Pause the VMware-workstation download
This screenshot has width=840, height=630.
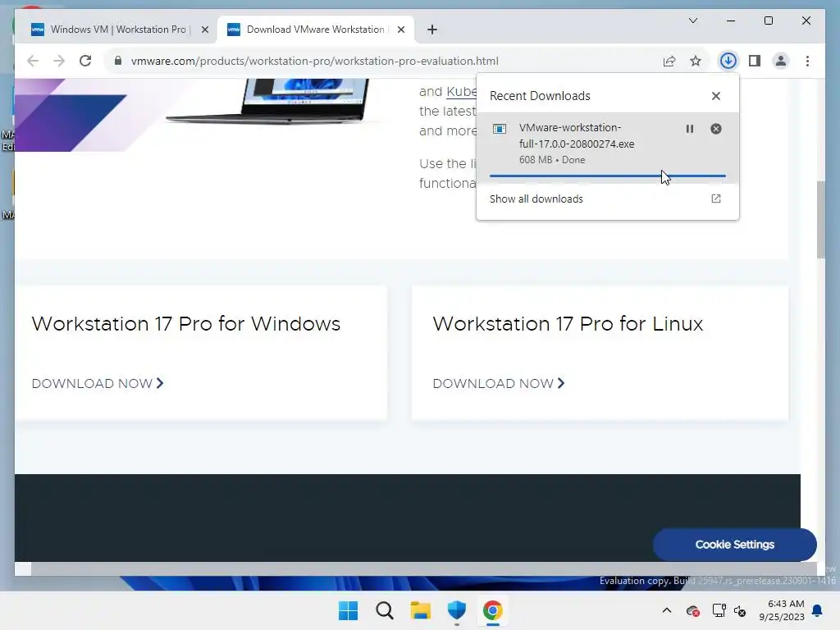[689, 129]
